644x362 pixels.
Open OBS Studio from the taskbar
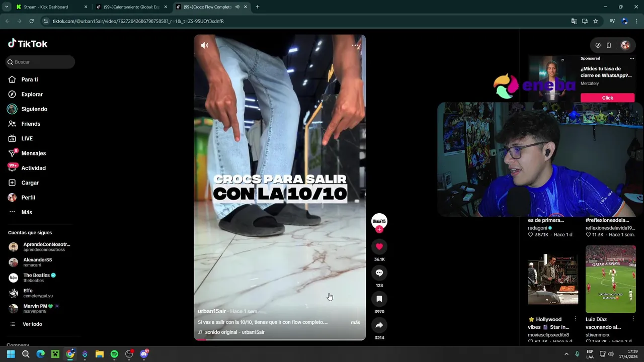click(x=129, y=354)
